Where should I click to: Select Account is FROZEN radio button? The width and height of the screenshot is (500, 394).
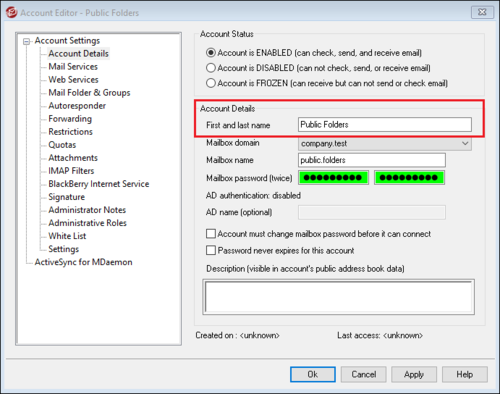pyautogui.click(x=211, y=83)
